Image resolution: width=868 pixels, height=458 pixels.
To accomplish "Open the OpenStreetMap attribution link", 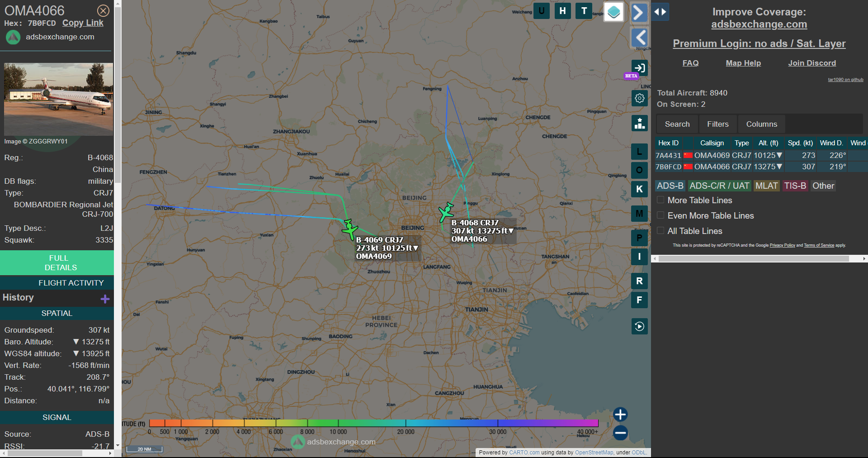I will click(x=594, y=452).
